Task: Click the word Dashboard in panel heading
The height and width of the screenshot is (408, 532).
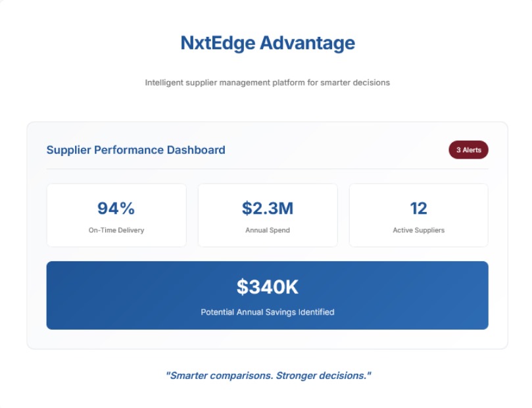Action: 196,150
